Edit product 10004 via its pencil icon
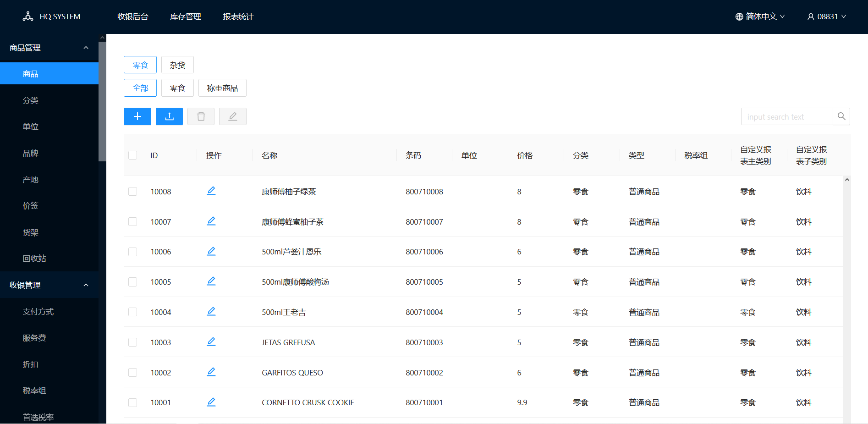The width and height of the screenshot is (868, 424). (x=211, y=311)
